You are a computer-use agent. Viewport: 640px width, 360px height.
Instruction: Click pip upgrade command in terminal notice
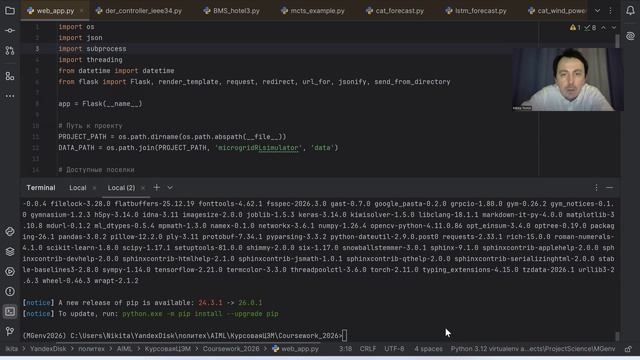(x=200, y=314)
